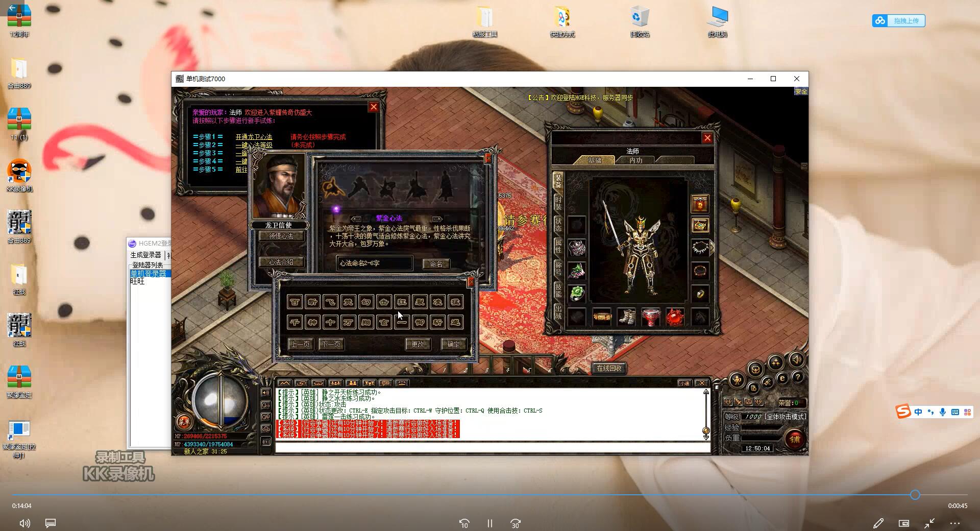980x531 pixels.
Task: Select the character tile 狂
Action: tap(402, 302)
